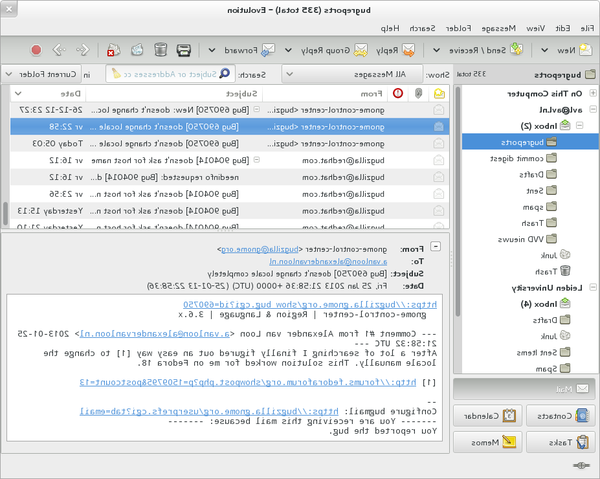The image size is (600, 479).
Task: Switch to Calendar view button
Action: [x=490, y=414]
